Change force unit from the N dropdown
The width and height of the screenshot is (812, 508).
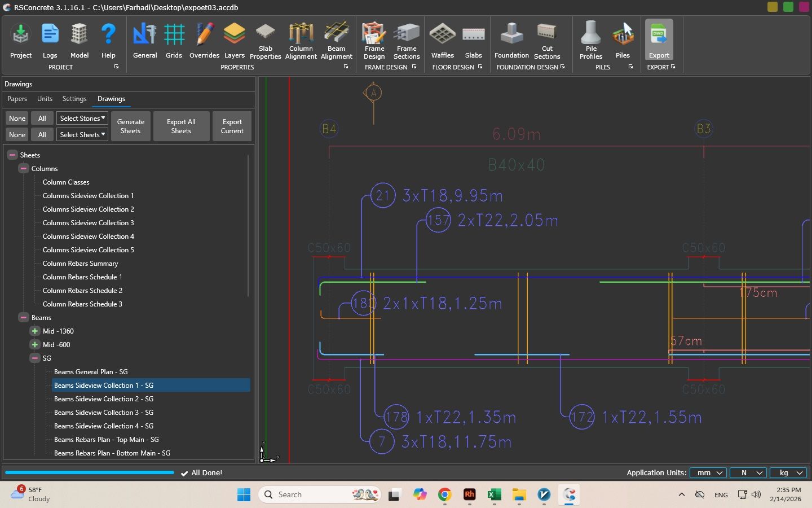[x=749, y=473]
